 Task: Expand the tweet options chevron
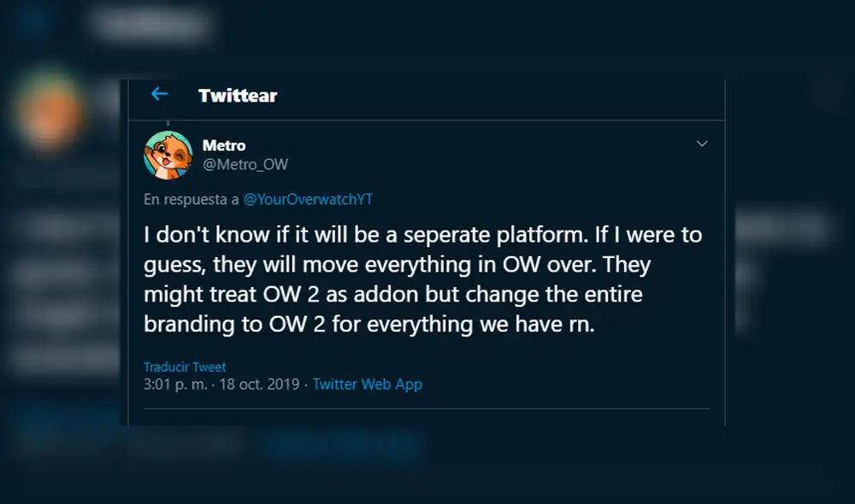(x=702, y=144)
